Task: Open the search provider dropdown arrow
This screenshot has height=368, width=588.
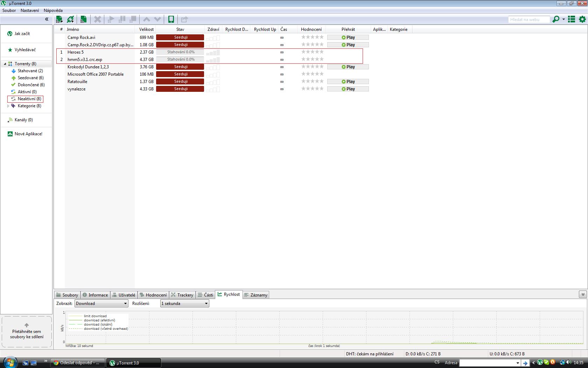Action: [563, 19]
